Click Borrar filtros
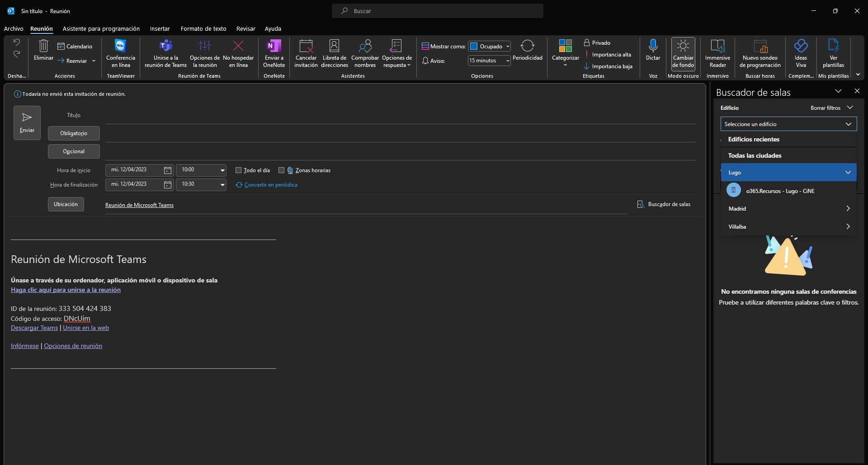 tap(825, 108)
